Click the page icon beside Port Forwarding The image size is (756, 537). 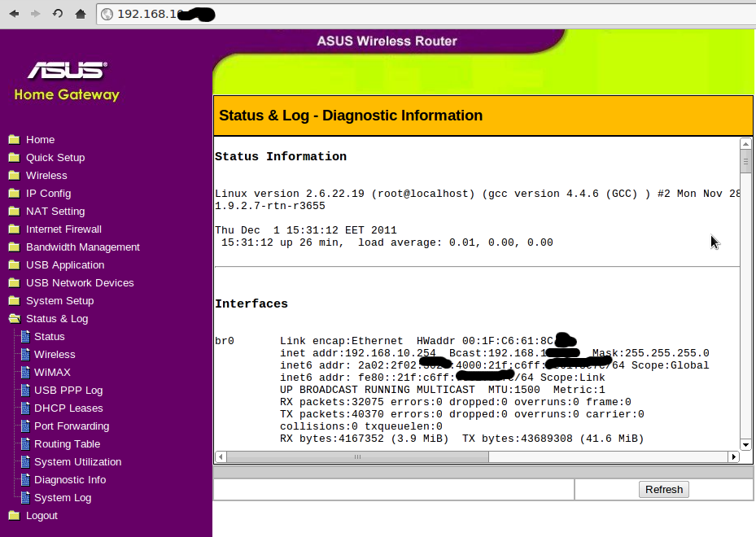coord(25,426)
